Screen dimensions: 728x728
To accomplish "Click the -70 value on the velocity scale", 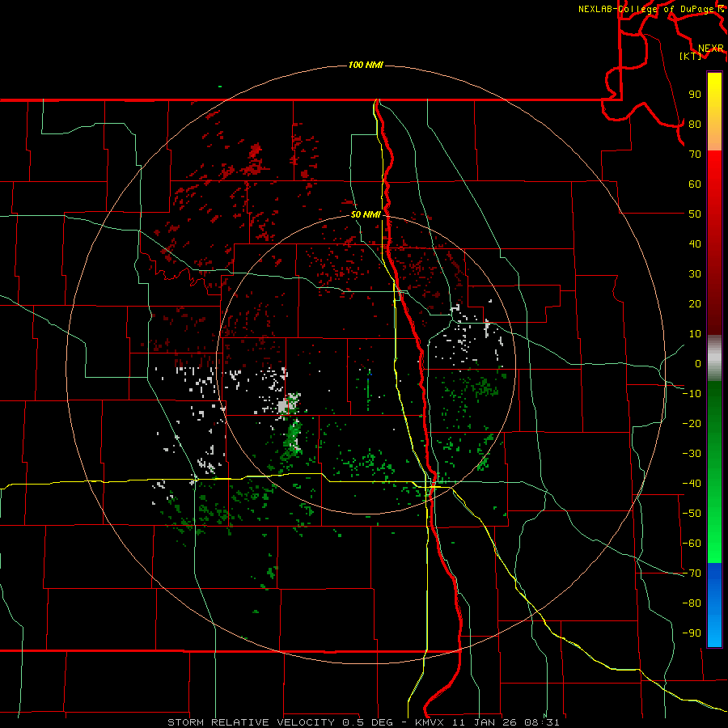I will (692, 574).
